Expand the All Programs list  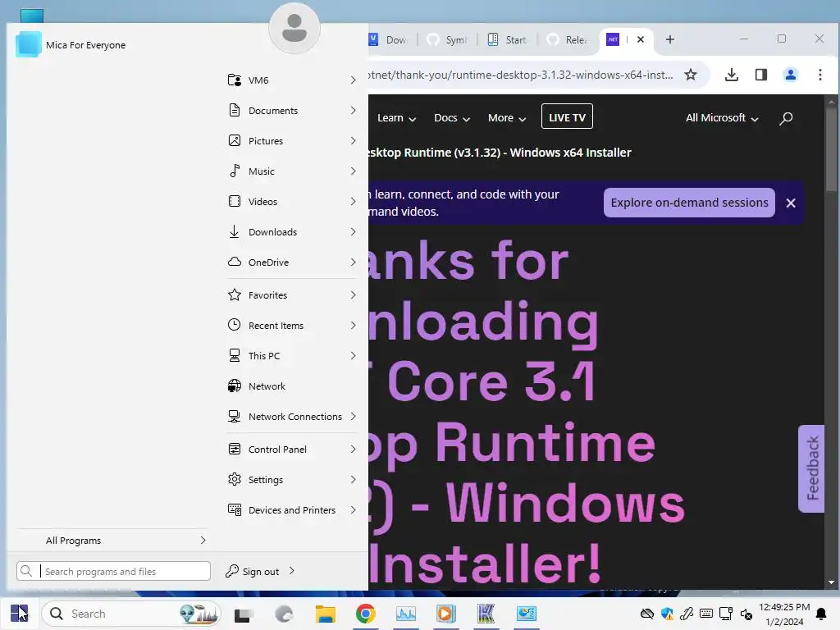113,541
